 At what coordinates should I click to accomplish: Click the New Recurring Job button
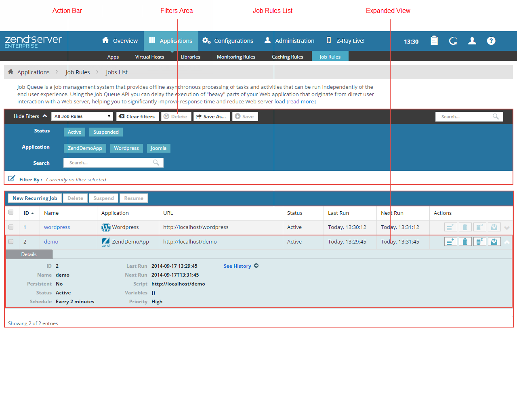[x=35, y=198]
